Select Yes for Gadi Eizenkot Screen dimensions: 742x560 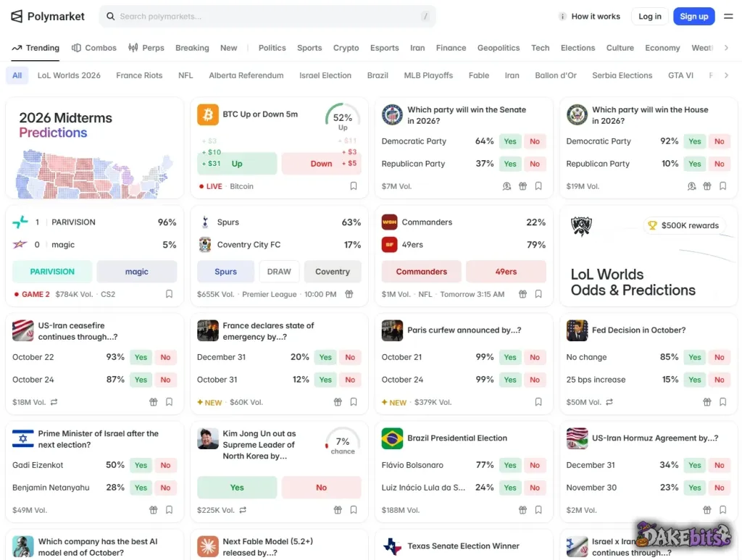coord(141,465)
